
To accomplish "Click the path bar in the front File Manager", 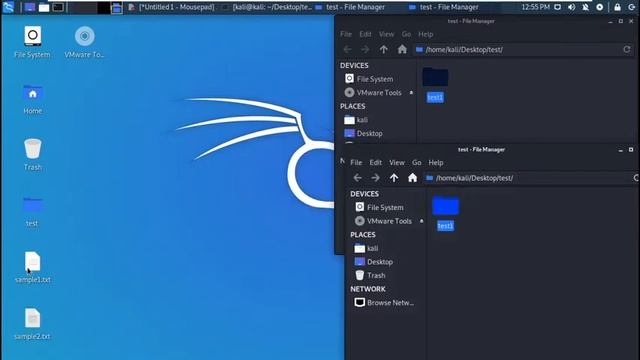I will 531,178.
